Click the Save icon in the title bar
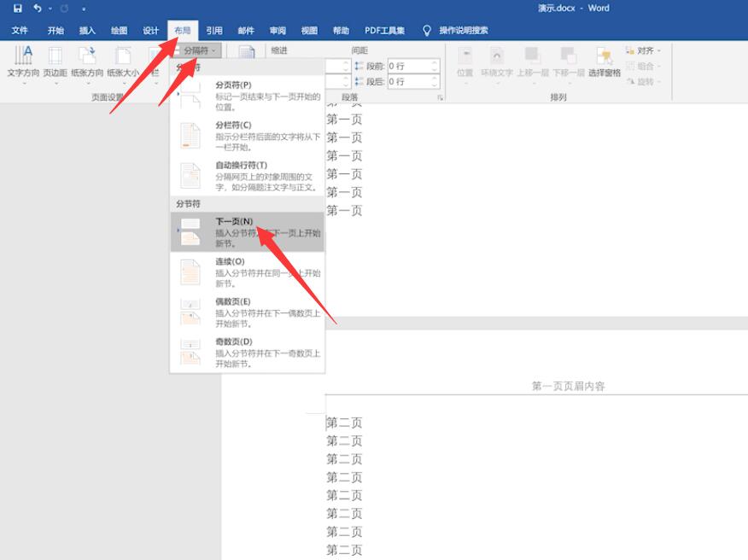The image size is (748, 560). [x=18, y=8]
